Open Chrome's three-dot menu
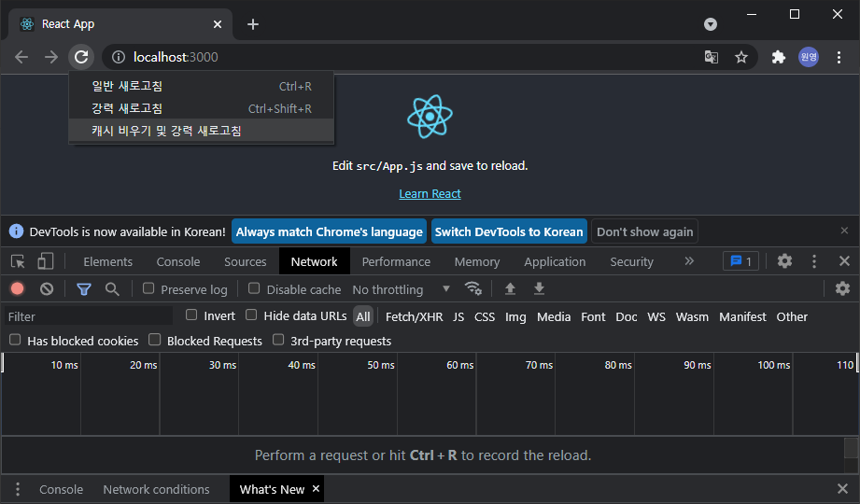 click(839, 57)
